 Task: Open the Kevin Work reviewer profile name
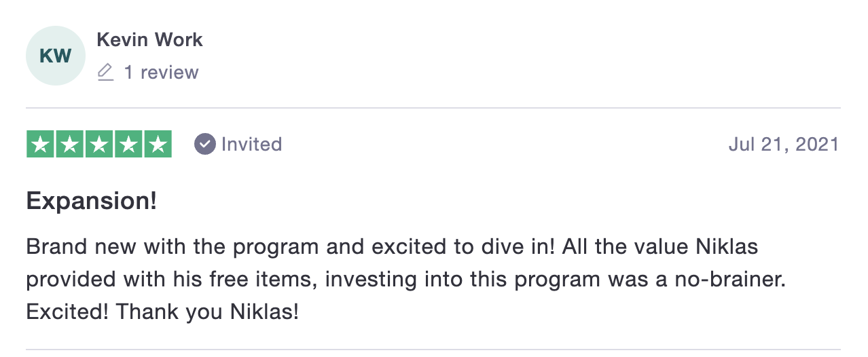click(149, 39)
